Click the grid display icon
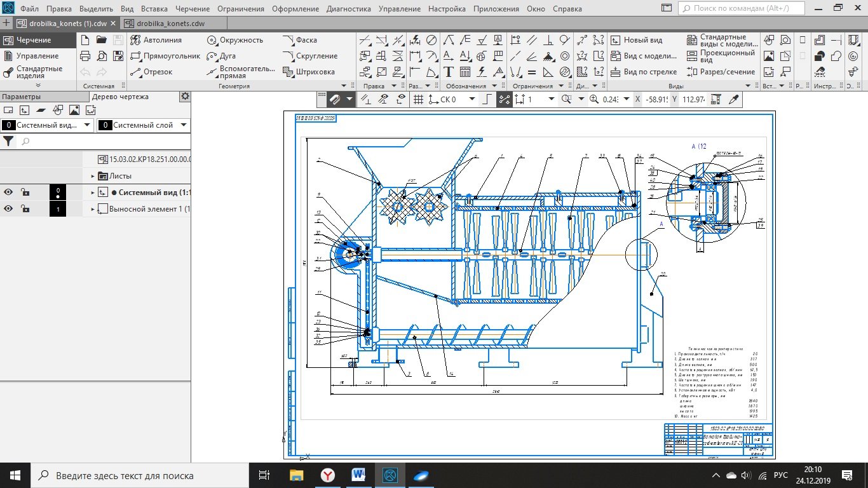 [x=418, y=99]
